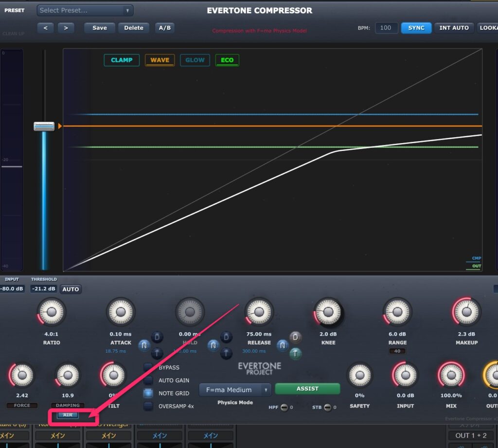The width and height of the screenshot is (498, 448).
Task: Click the Force knob
Action: pyautogui.click(x=22, y=376)
